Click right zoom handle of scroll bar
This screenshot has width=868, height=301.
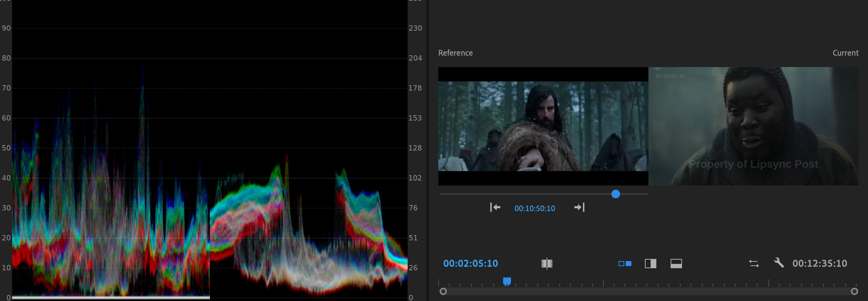click(854, 291)
